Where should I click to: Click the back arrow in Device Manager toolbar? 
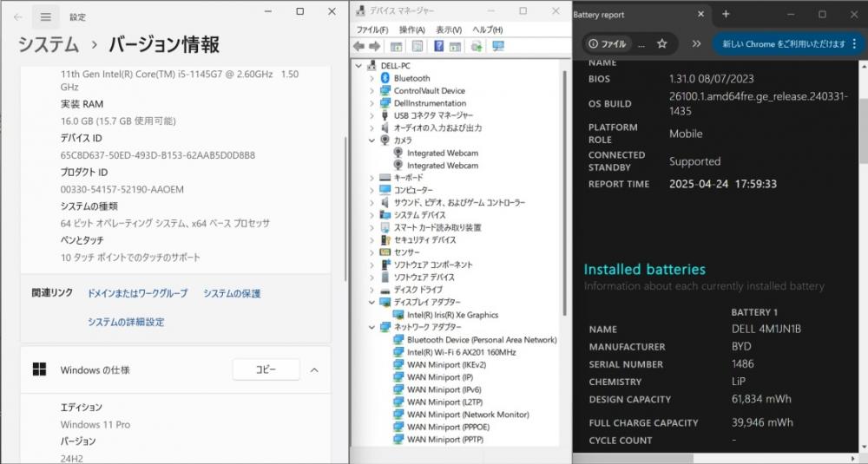tap(358, 46)
